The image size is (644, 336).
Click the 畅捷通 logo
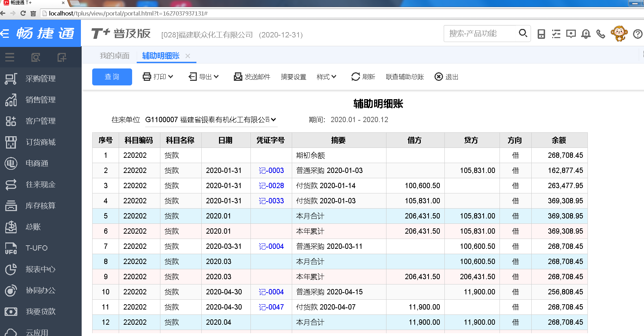point(46,34)
